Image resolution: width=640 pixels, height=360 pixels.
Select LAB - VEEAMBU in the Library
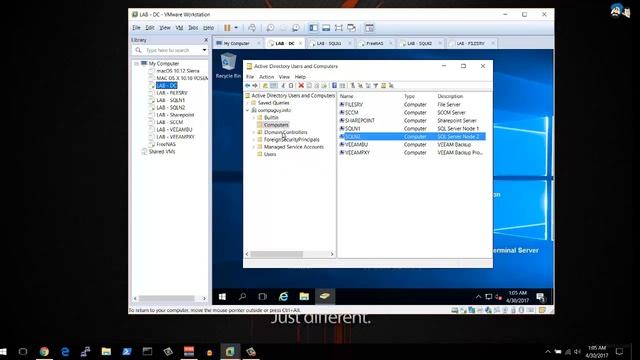coord(174,129)
